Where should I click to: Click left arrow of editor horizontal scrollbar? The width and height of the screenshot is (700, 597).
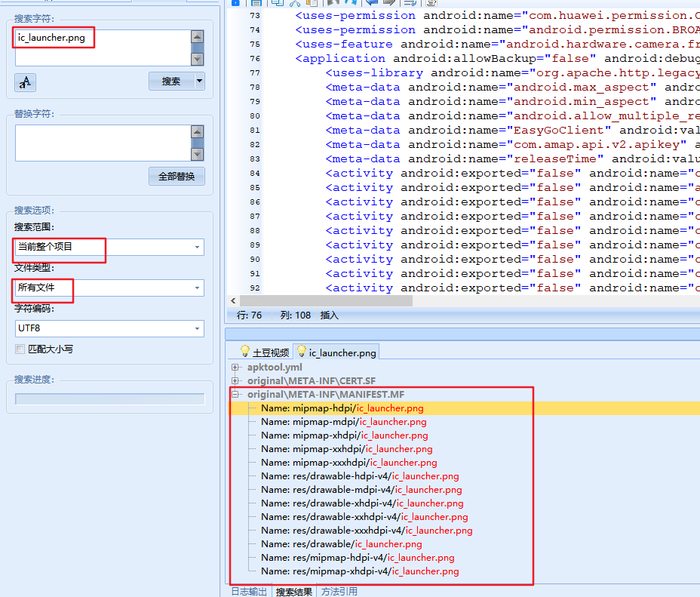coord(233,301)
